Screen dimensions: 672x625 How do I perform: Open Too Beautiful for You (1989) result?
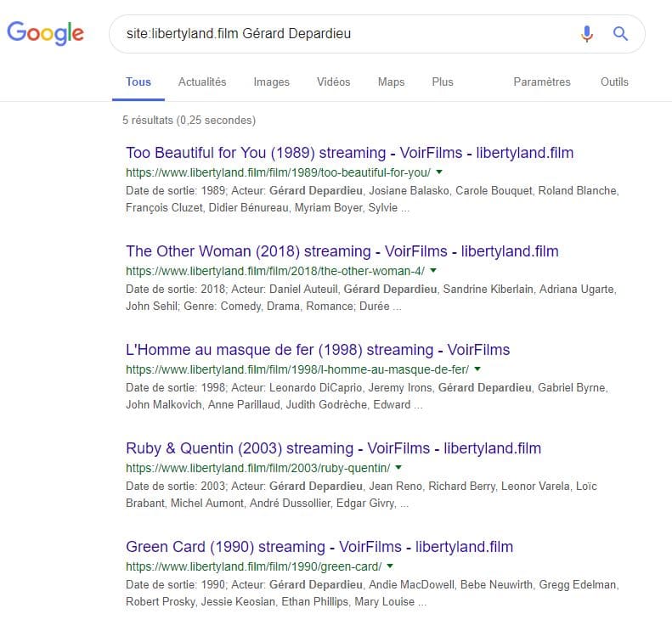[x=349, y=153]
